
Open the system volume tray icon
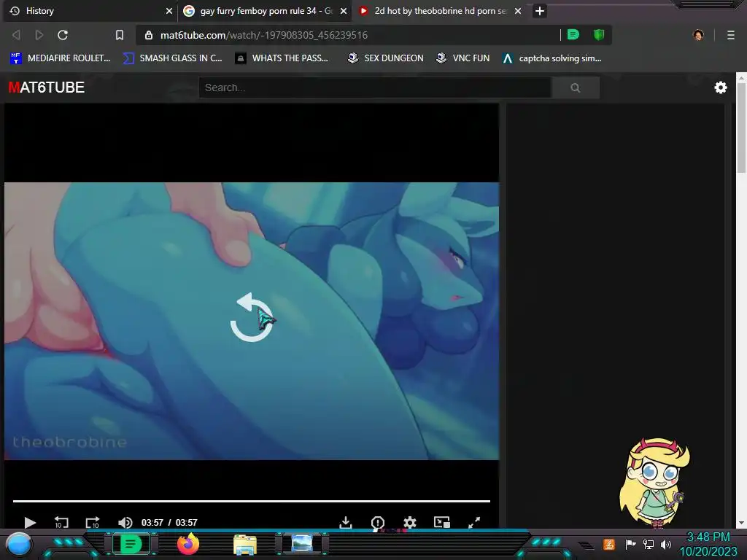tap(666, 544)
